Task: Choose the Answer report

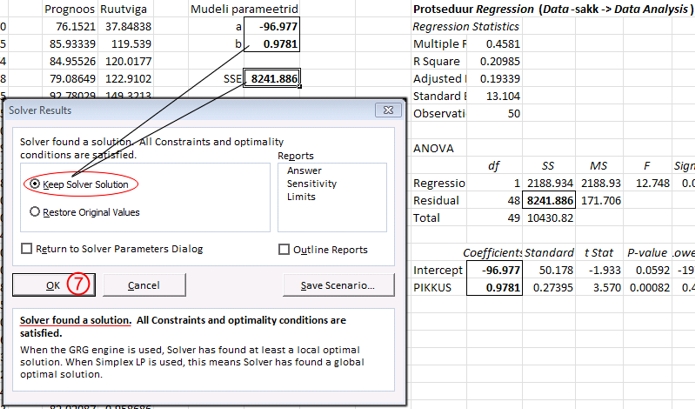Action: coord(304,171)
